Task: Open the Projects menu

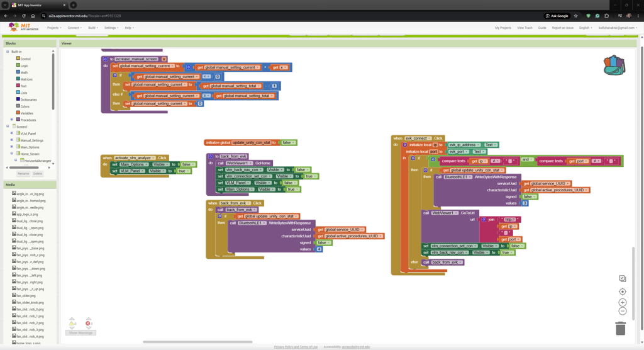Action: tap(54, 28)
